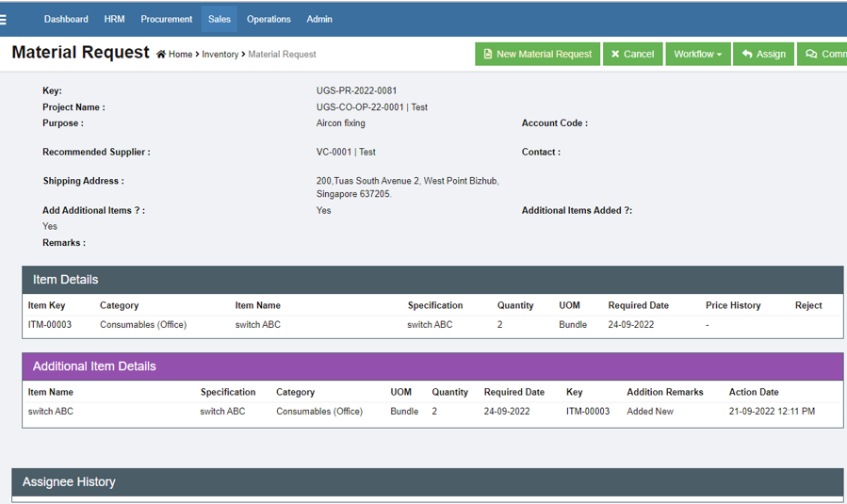Viewport: 847px width, 504px height.
Task: Open the Admin menu
Action: [x=319, y=19]
